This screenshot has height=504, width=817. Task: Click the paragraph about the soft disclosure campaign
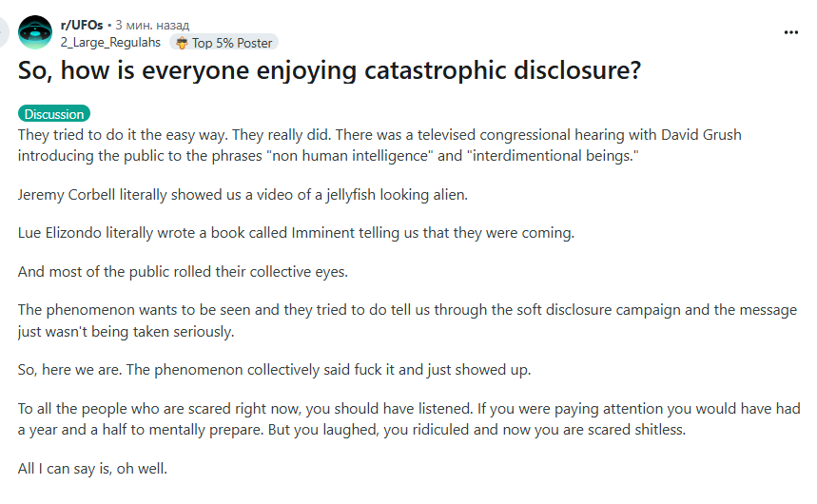[x=407, y=320]
